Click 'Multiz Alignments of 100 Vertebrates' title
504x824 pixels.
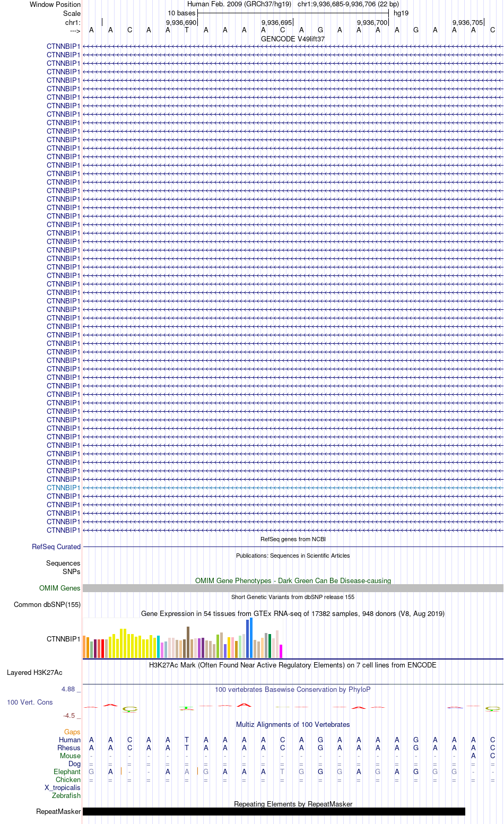click(293, 724)
